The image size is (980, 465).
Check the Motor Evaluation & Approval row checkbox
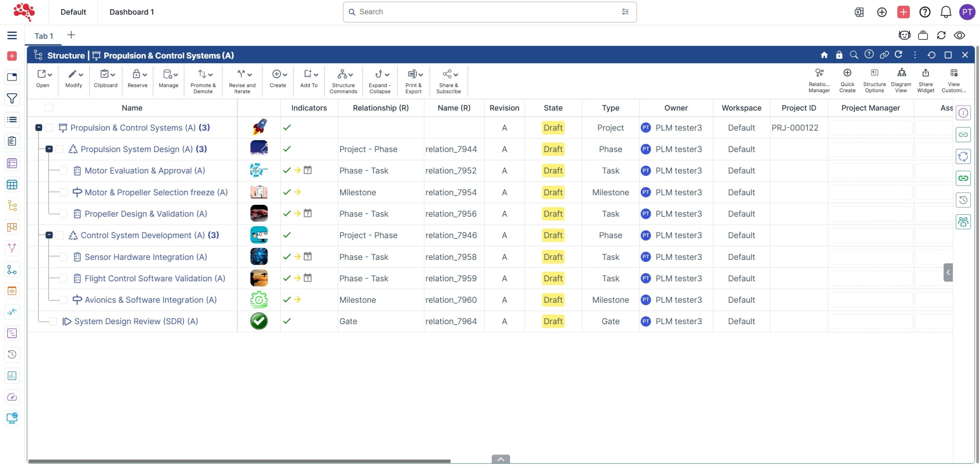64,171
